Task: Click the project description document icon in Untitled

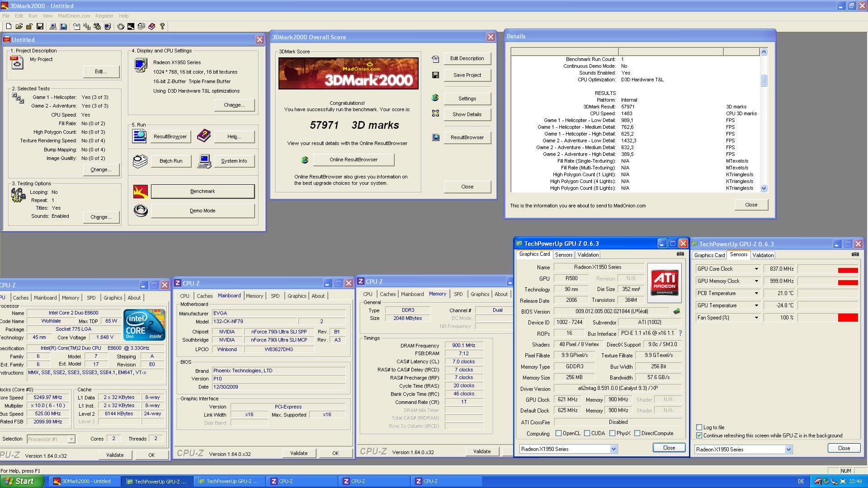Action: coord(17,63)
